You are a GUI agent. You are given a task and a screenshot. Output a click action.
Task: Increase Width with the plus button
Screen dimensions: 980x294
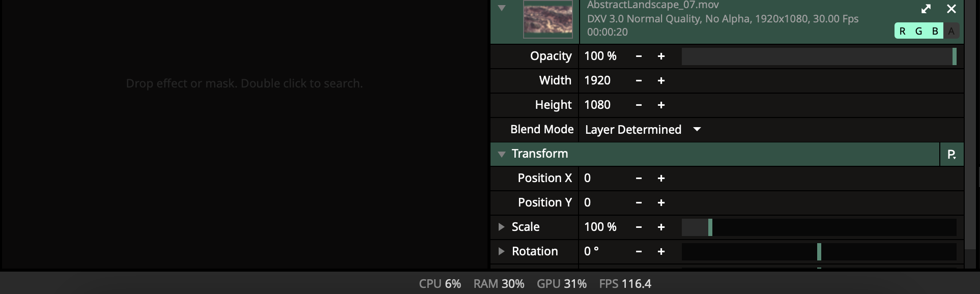point(661,81)
